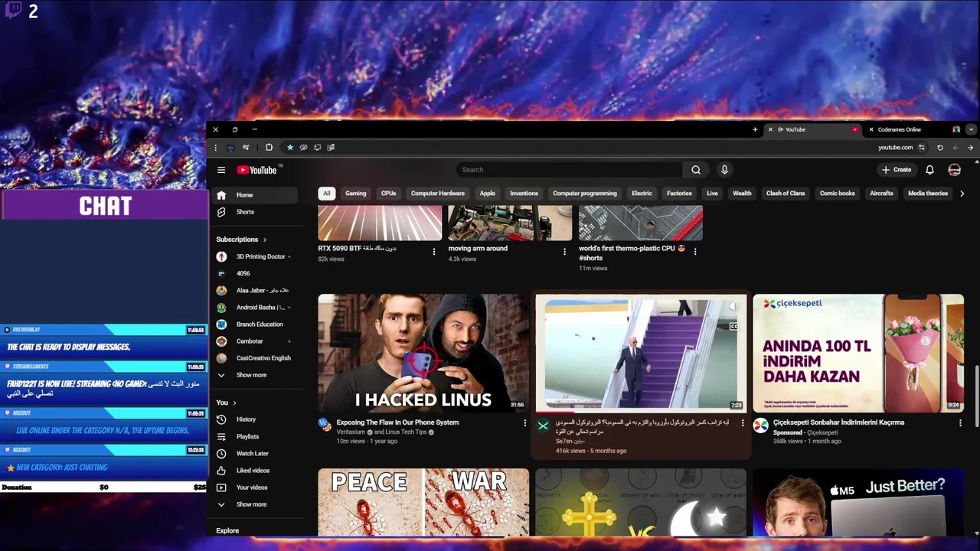Open the Android Basha subscription

pos(254,308)
